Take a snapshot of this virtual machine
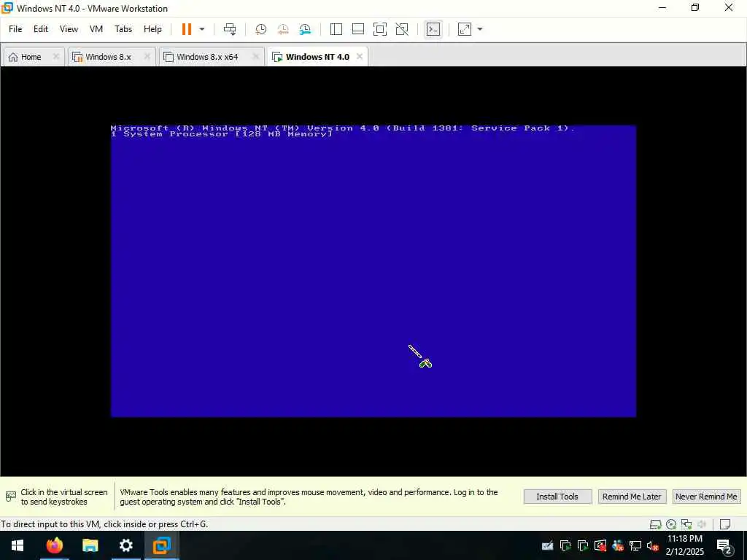747x560 pixels. tap(260, 29)
